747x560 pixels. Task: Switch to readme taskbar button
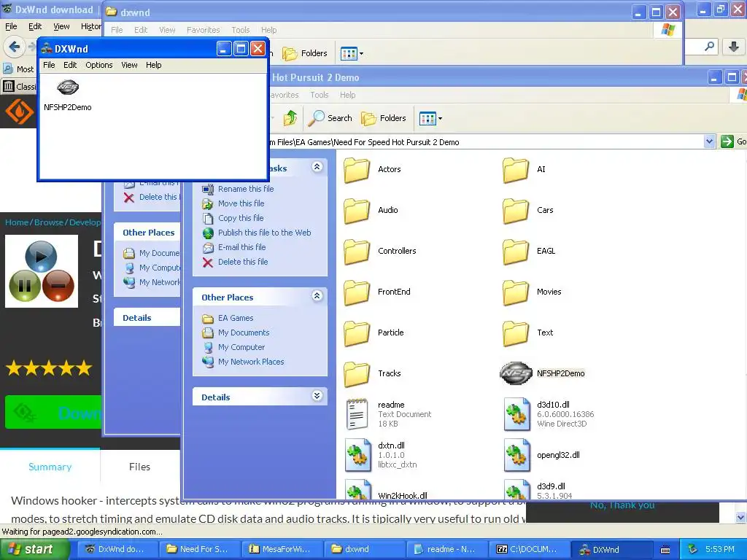[x=448, y=549]
